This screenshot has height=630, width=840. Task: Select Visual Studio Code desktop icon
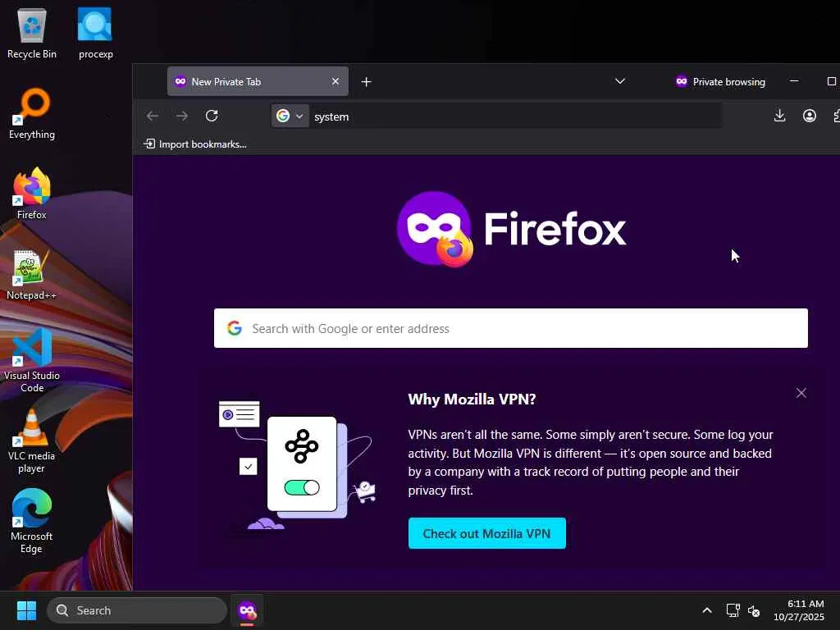pyautogui.click(x=32, y=360)
